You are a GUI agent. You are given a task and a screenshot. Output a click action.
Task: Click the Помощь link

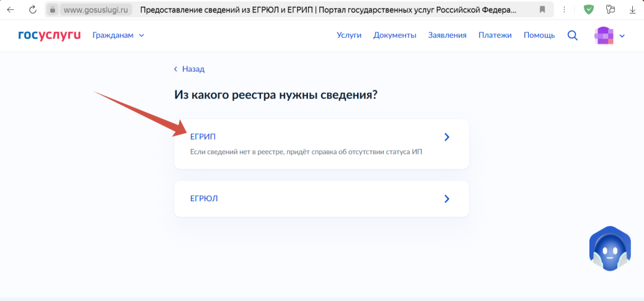(539, 35)
